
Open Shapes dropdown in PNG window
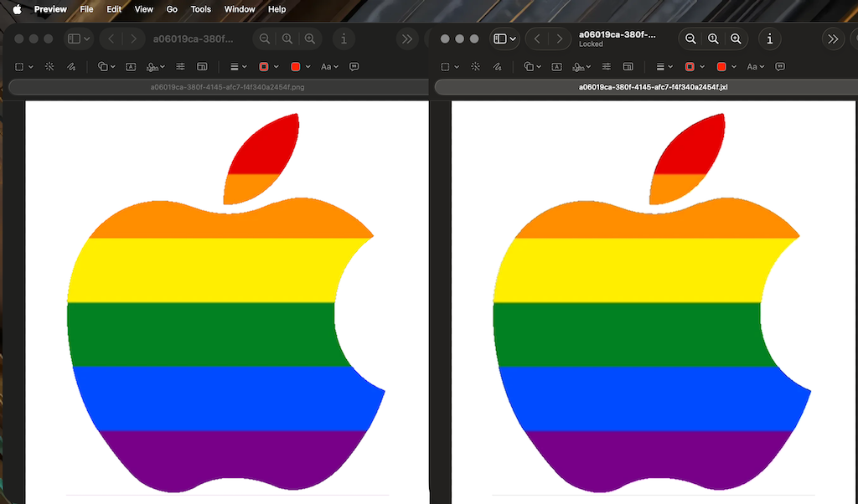[106, 67]
